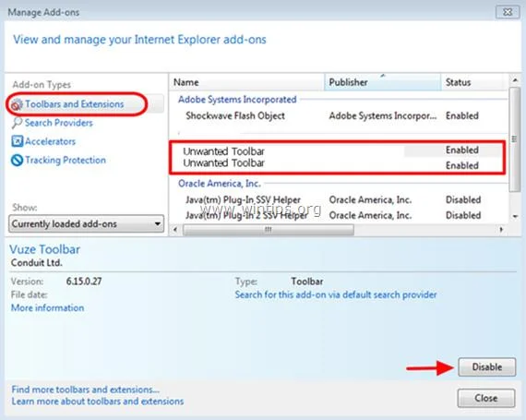Open the Currently loaded add-ons dropdown
The height and width of the screenshot is (420, 526).
tap(86, 223)
